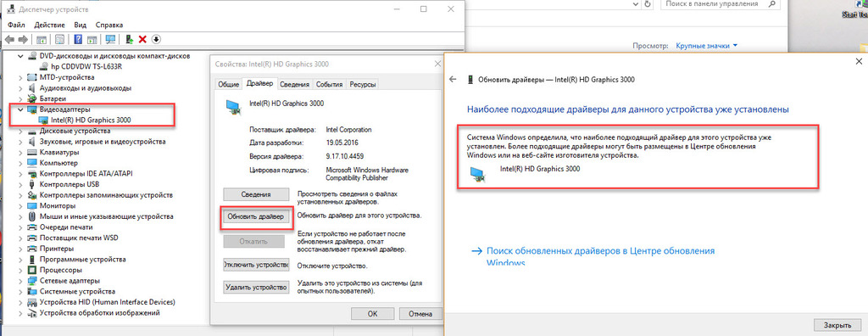Click the Forward arrow in Device Manager toolbar

click(23, 39)
